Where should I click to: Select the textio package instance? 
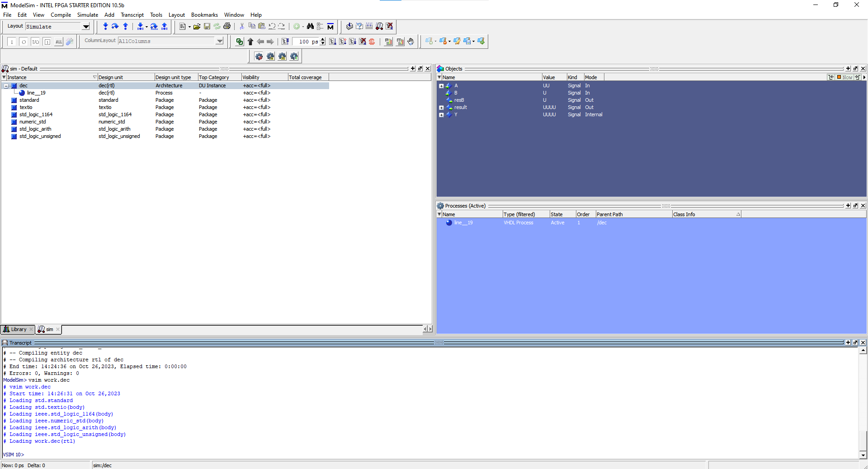pos(26,108)
